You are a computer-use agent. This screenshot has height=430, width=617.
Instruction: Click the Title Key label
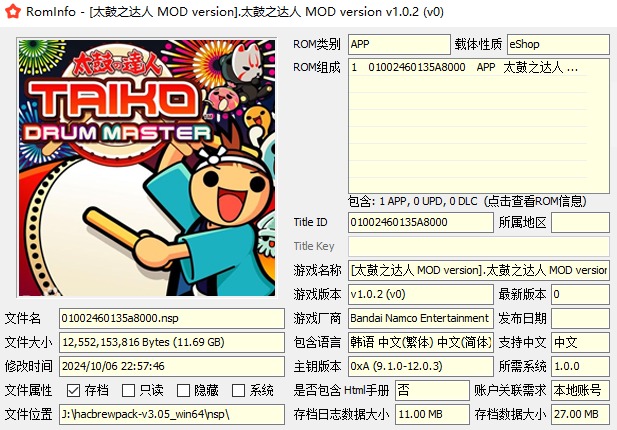[314, 246]
